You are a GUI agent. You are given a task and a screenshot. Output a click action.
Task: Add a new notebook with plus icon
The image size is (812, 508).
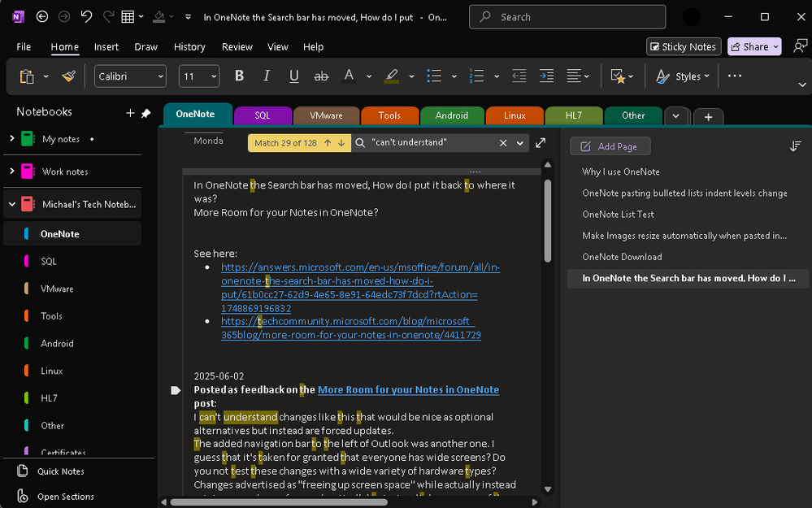pos(130,113)
